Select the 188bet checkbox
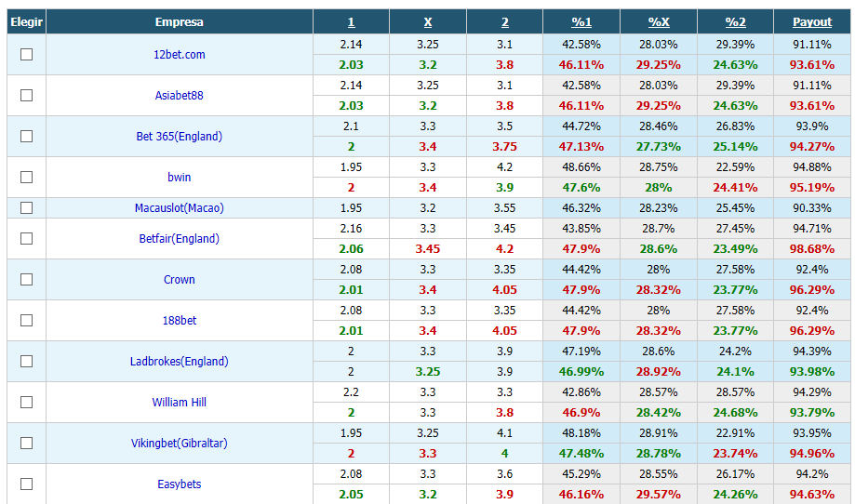 click(x=26, y=321)
